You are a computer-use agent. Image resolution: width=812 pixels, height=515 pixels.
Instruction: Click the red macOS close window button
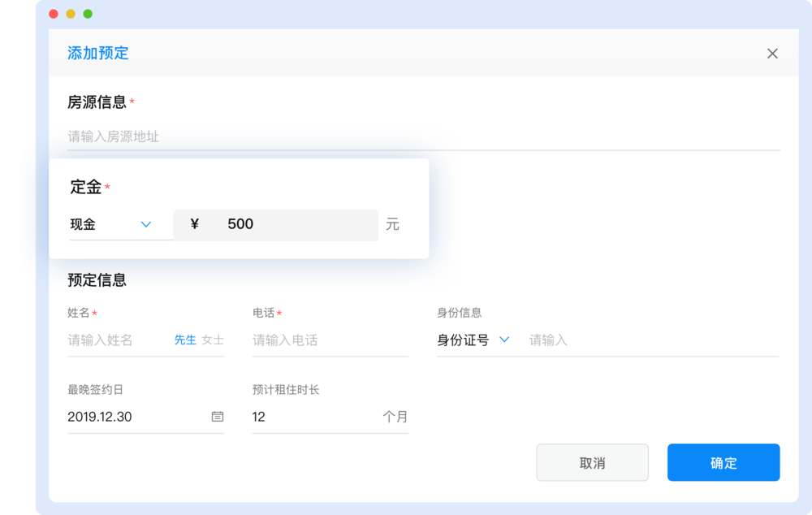pos(54,14)
